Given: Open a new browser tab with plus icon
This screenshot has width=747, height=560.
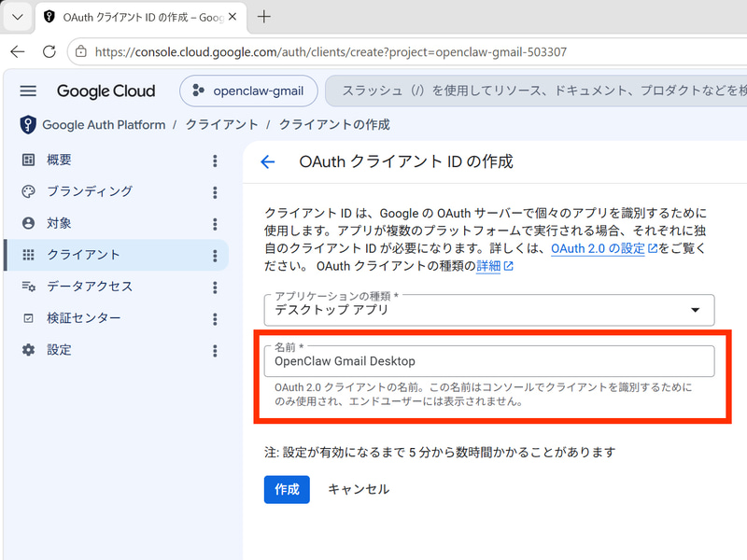Looking at the screenshot, I should (x=263, y=17).
